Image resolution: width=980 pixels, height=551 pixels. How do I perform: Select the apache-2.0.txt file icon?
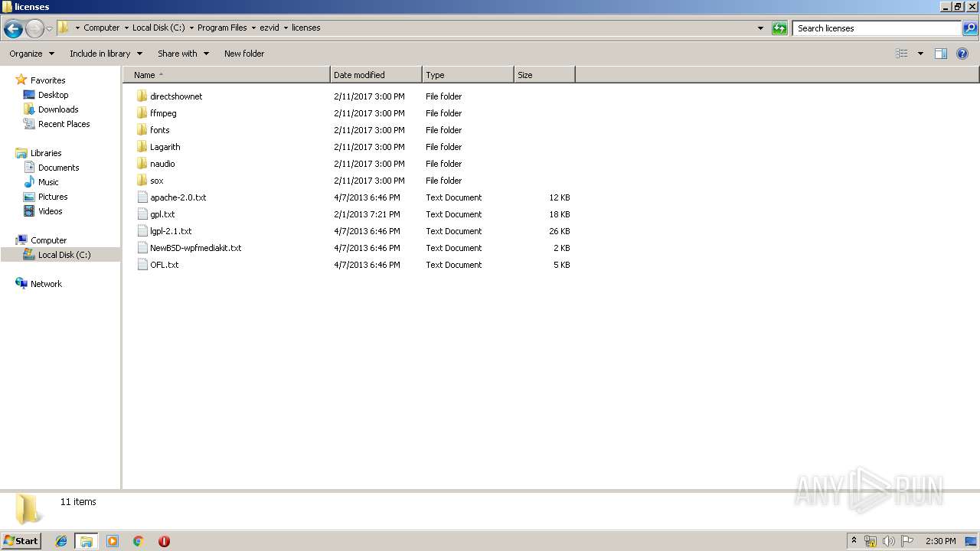click(x=142, y=197)
